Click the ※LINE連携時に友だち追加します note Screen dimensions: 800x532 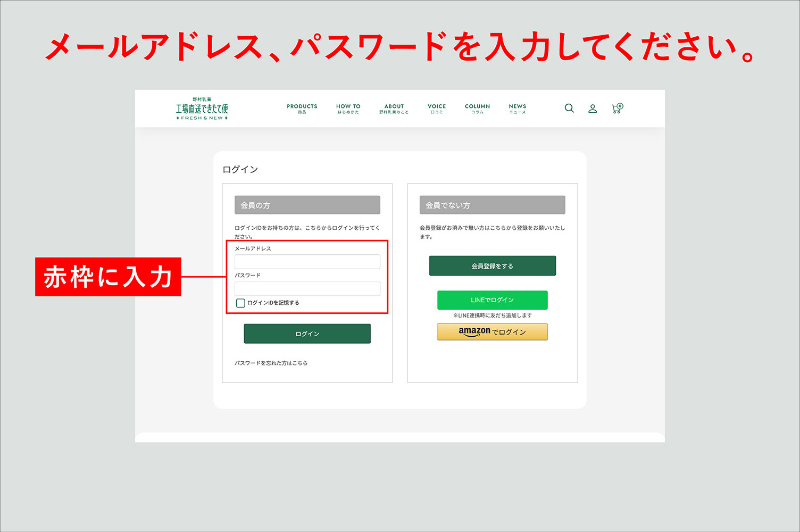point(493,315)
